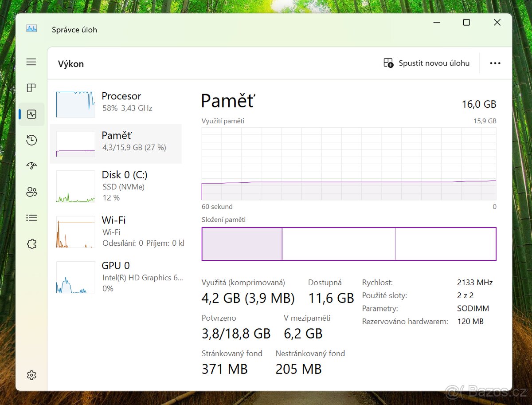532x405 pixels.
Task: Click the Složení paměti composition bar
Action: click(348, 244)
